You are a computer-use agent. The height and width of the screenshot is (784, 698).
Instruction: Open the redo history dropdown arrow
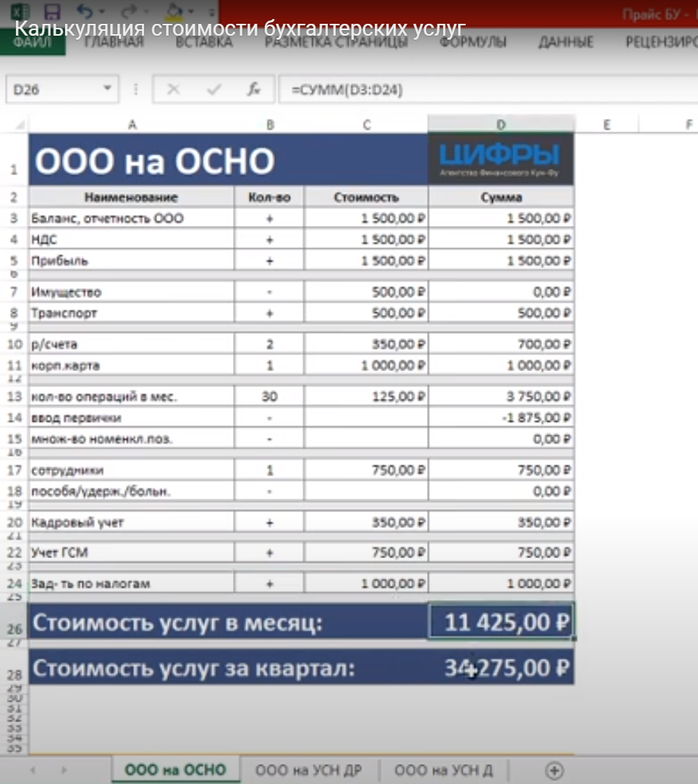tap(146, 11)
